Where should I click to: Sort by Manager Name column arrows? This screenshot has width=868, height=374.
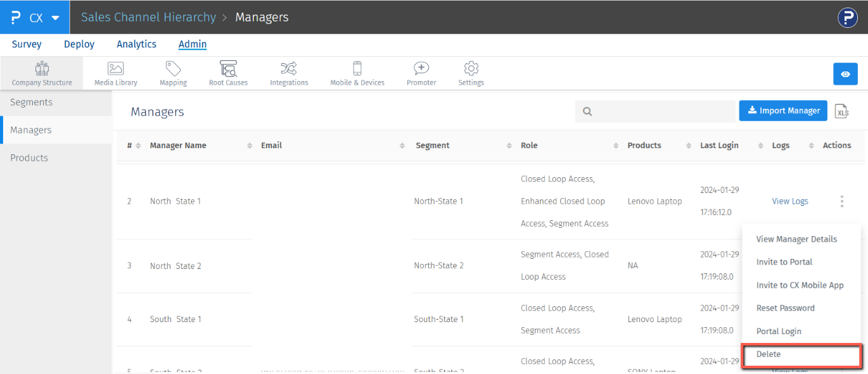pyautogui.click(x=250, y=146)
